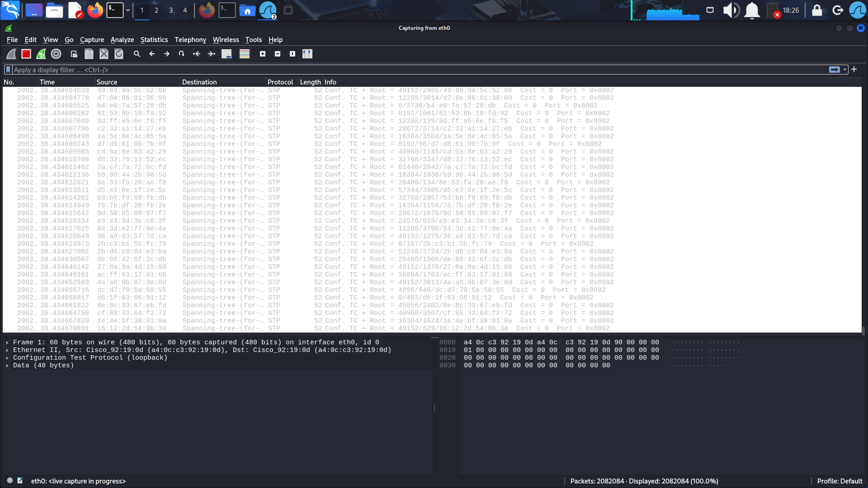Sort by the Destination column header
Viewport: 868px width, 488px height.
(223, 82)
